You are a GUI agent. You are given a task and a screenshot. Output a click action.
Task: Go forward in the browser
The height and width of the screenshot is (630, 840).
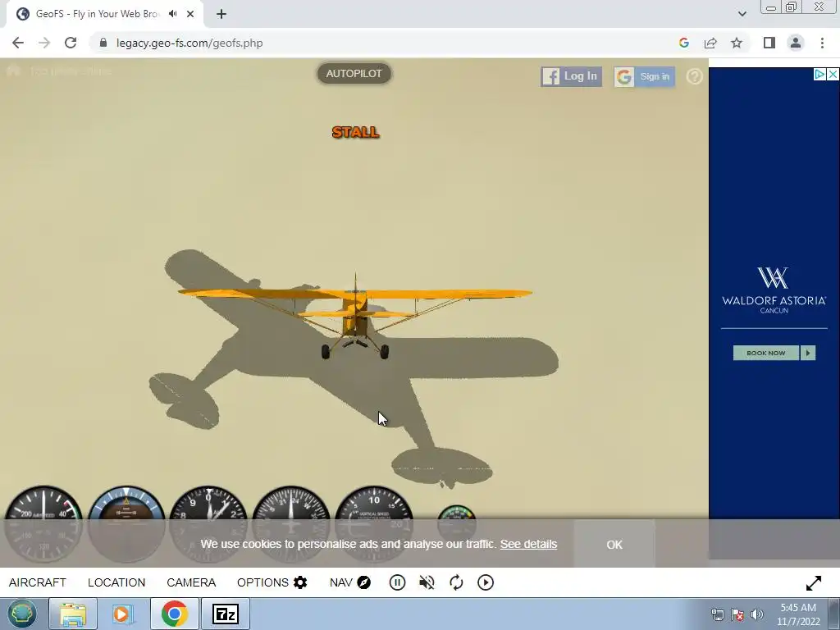click(x=44, y=43)
